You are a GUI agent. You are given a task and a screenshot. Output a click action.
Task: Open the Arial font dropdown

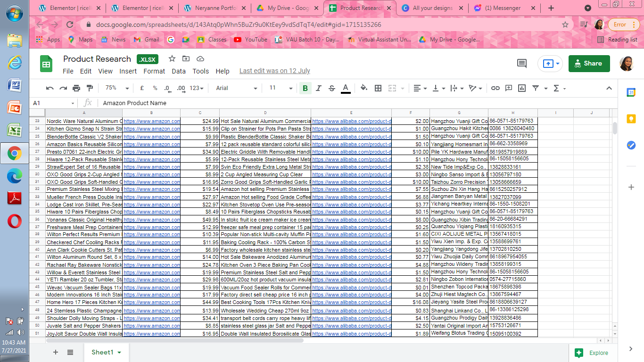237,88
